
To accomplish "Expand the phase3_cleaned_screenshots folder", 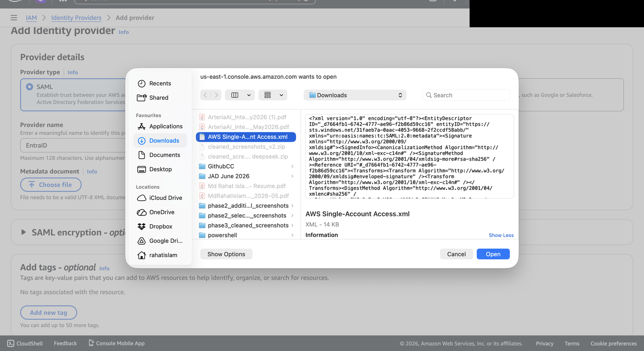I will (x=292, y=225).
